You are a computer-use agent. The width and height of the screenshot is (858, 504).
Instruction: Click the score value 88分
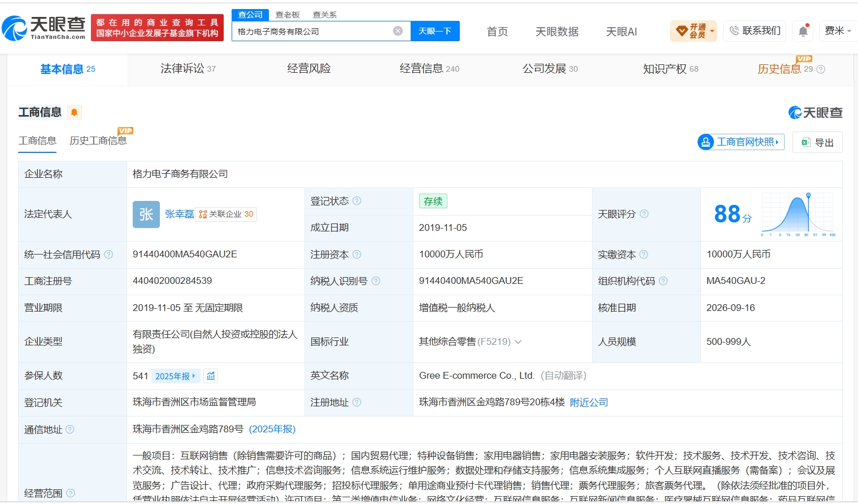tap(733, 214)
